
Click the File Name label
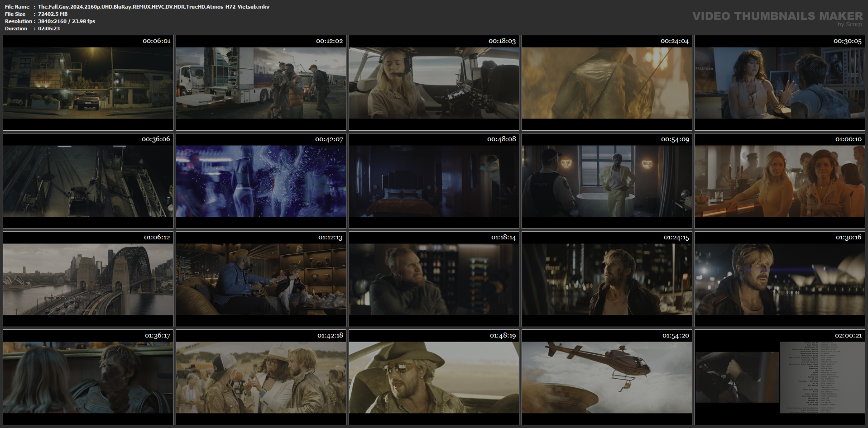click(17, 7)
